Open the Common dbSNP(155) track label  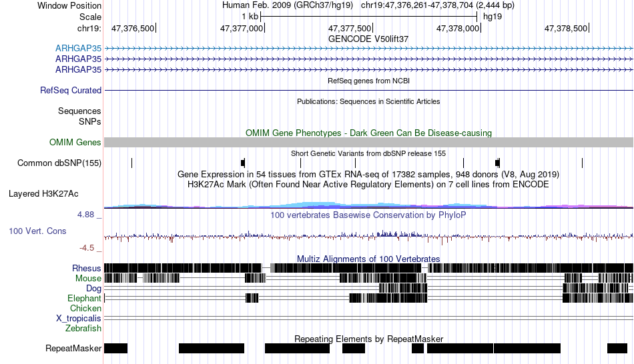(59, 163)
